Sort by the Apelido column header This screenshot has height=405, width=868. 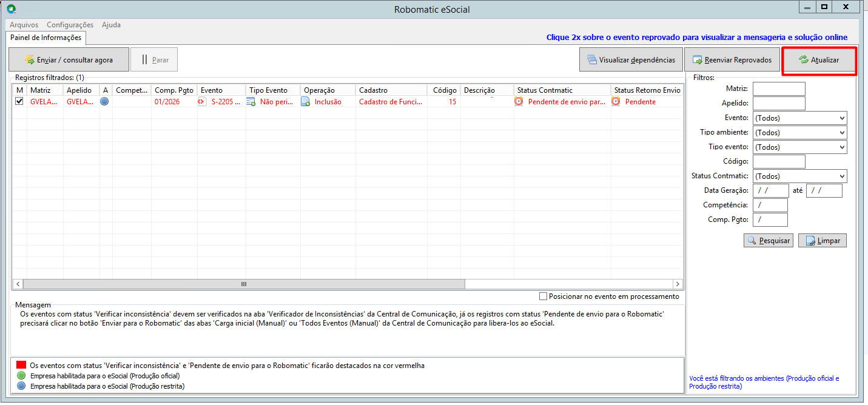tap(81, 90)
